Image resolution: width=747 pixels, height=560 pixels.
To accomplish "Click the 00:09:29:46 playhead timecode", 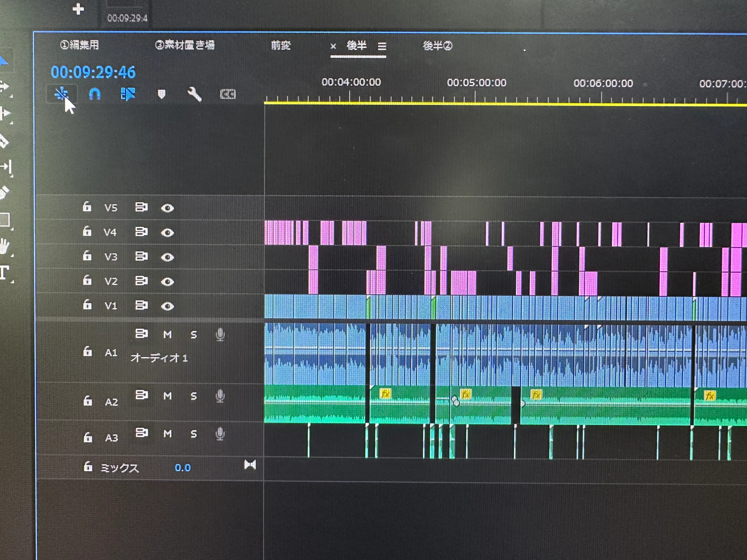I will [x=93, y=72].
